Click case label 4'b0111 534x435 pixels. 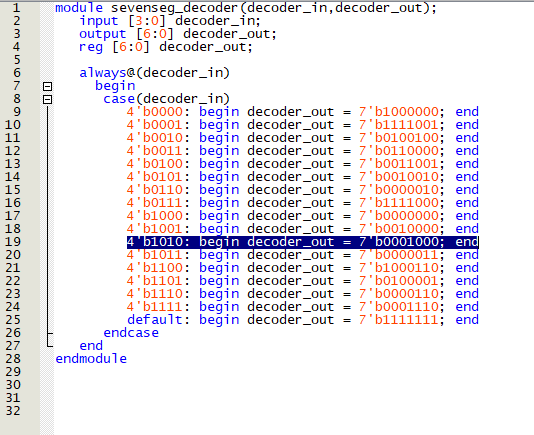pos(155,203)
